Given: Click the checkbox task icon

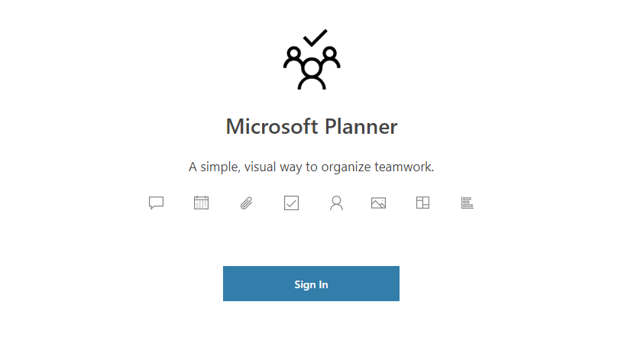Looking at the screenshot, I should pyautogui.click(x=291, y=203).
